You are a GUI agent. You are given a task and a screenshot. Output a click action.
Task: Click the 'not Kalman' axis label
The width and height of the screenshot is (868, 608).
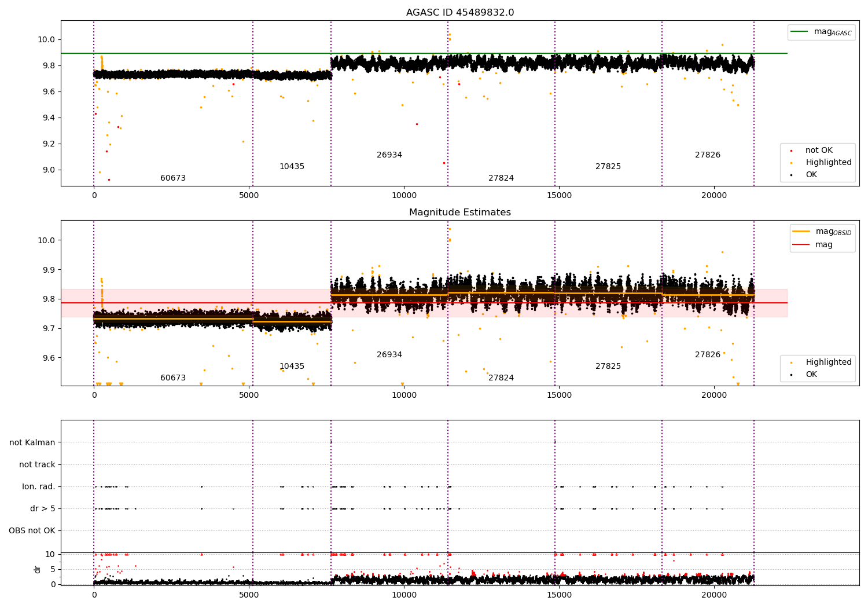[x=32, y=443]
